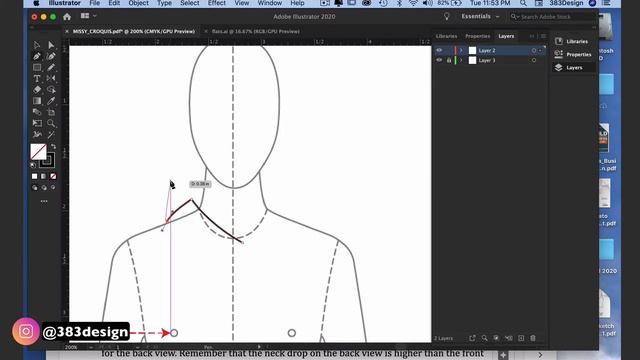Select the Eyedropper tool
The width and height of the screenshot is (640, 360).
(51, 101)
